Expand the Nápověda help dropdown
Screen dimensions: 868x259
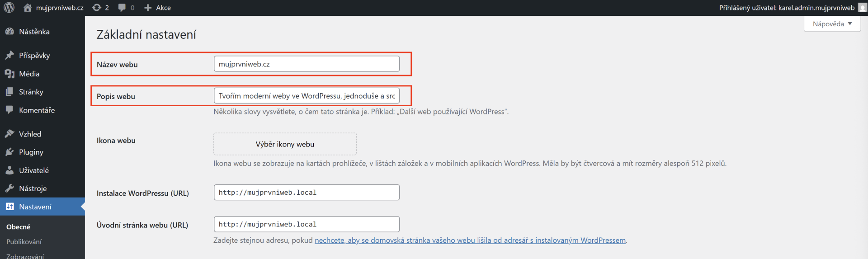click(x=832, y=24)
